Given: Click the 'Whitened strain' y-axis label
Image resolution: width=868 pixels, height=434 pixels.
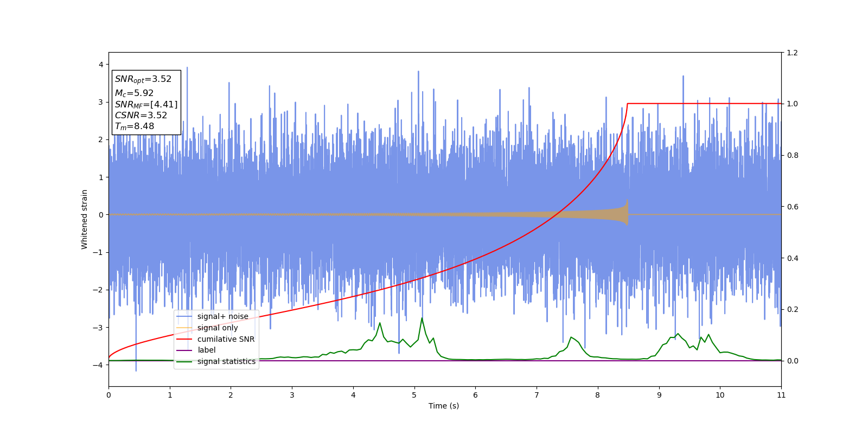Looking at the screenshot, I should pos(85,219).
